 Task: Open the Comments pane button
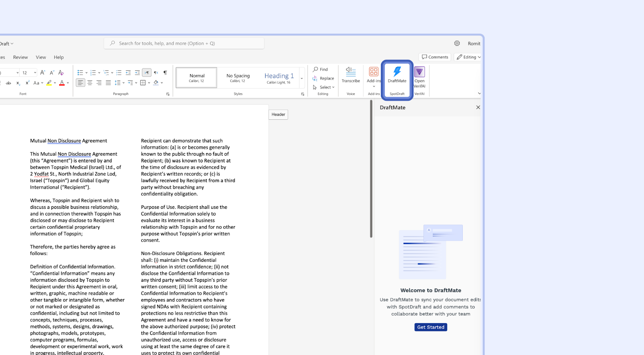tap(435, 57)
